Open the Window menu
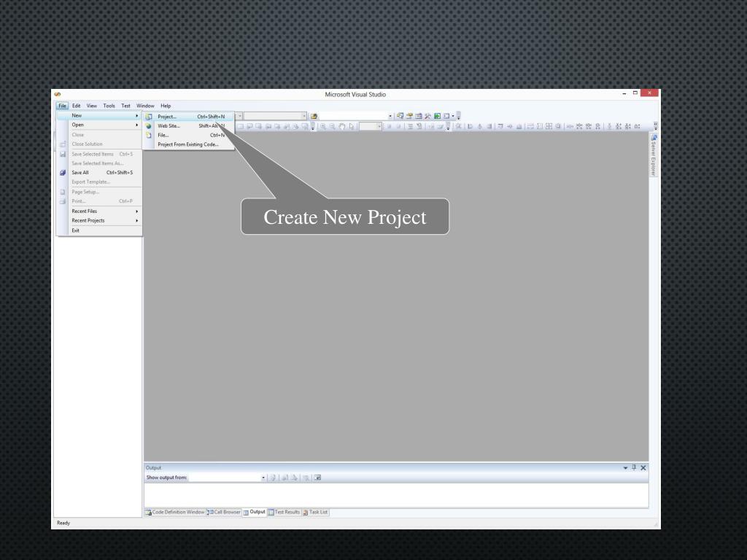Screen dimensions: 747x560 tap(145, 106)
